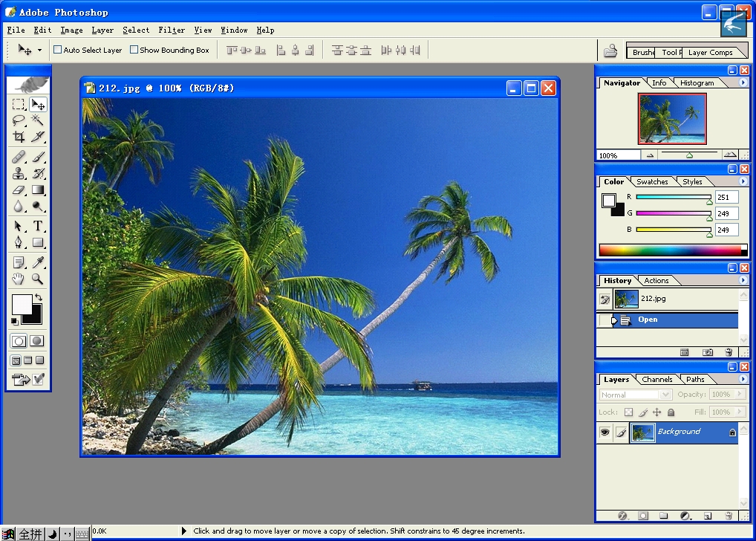Switch to the Swatches tab

point(652,182)
